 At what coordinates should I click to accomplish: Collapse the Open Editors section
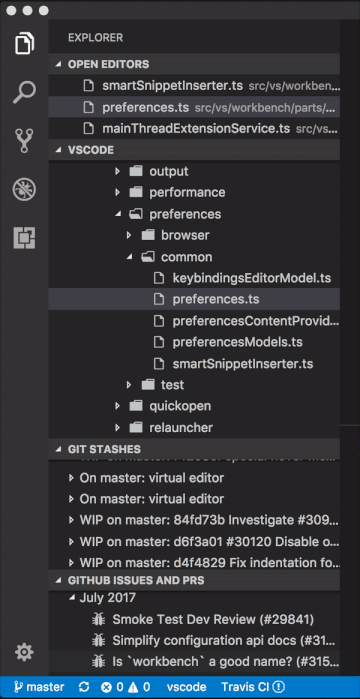(x=194, y=64)
